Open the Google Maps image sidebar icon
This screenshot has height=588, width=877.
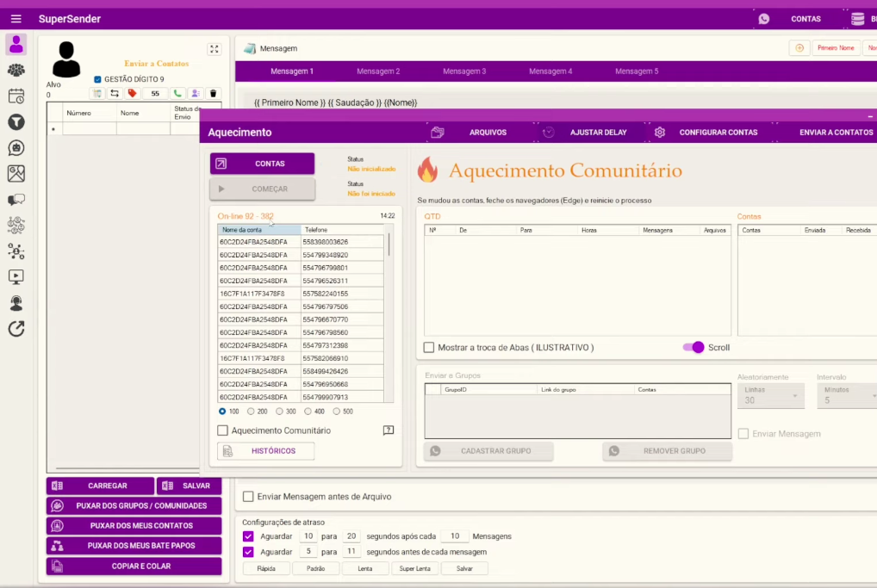[x=16, y=174]
